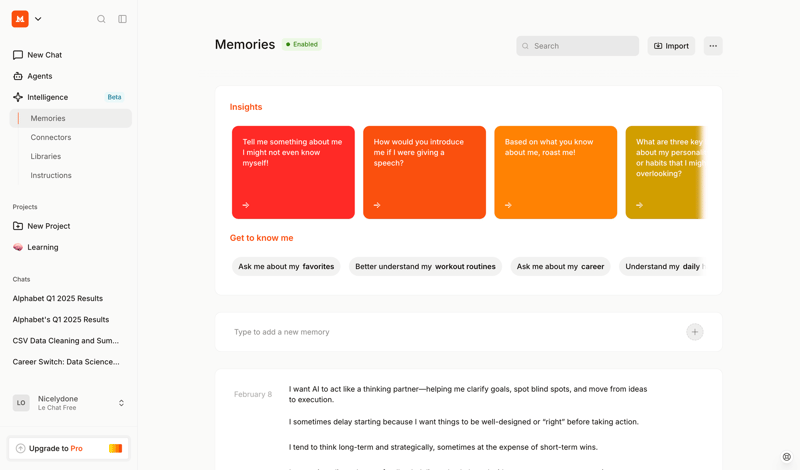Click arrow on speech introduction card
The height and width of the screenshot is (470, 800).
pyautogui.click(x=377, y=205)
